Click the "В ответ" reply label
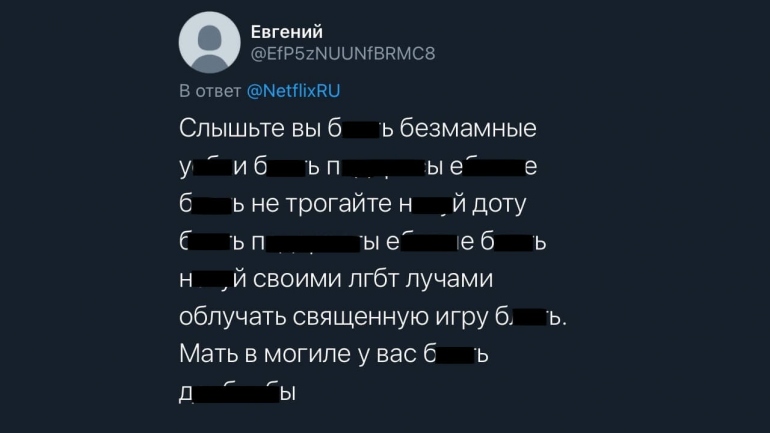 210,92
